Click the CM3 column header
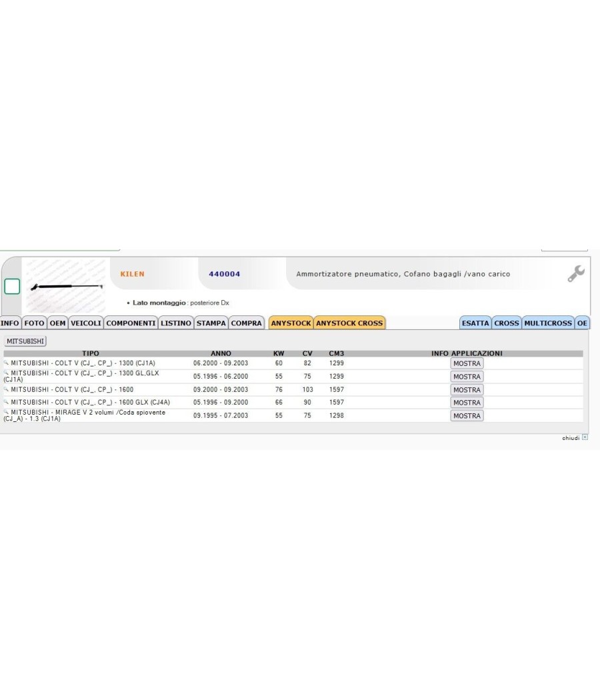The height and width of the screenshot is (700, 600). [x=337, y=353]
